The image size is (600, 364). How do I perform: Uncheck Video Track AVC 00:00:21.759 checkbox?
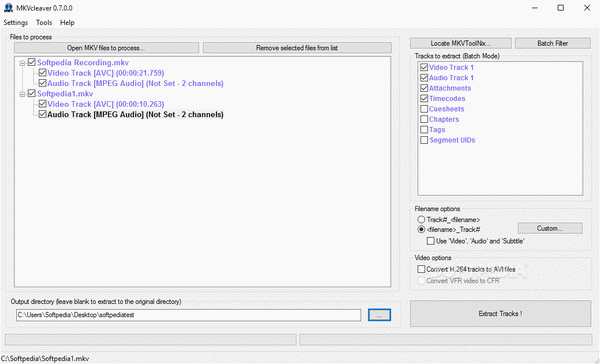pyautogui.click(x=42, y=73)
